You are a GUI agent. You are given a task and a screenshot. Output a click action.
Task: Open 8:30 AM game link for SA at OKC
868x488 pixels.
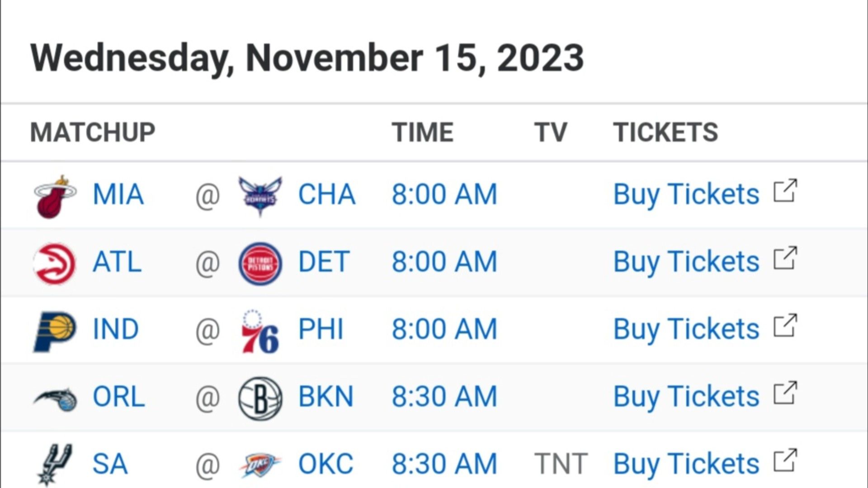click(x=444, y=464)
